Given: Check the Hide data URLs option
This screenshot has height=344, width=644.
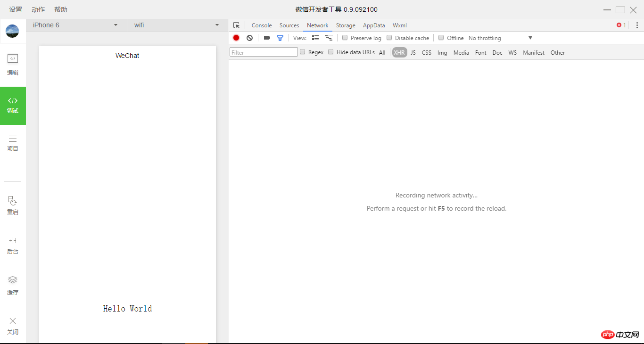Looking at the screenshot, I should pos(331,52).
